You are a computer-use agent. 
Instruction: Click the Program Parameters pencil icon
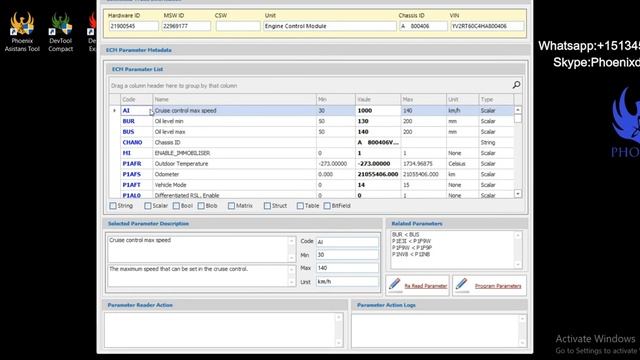coord(462,285)
